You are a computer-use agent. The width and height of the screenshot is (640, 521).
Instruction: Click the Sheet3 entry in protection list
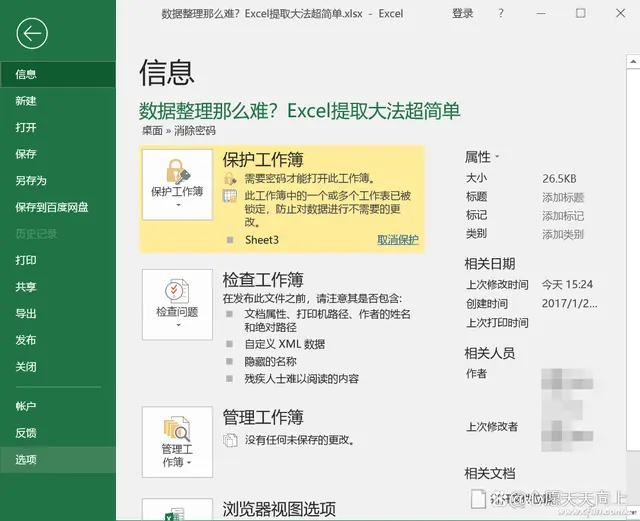click(x=262, y=240)
